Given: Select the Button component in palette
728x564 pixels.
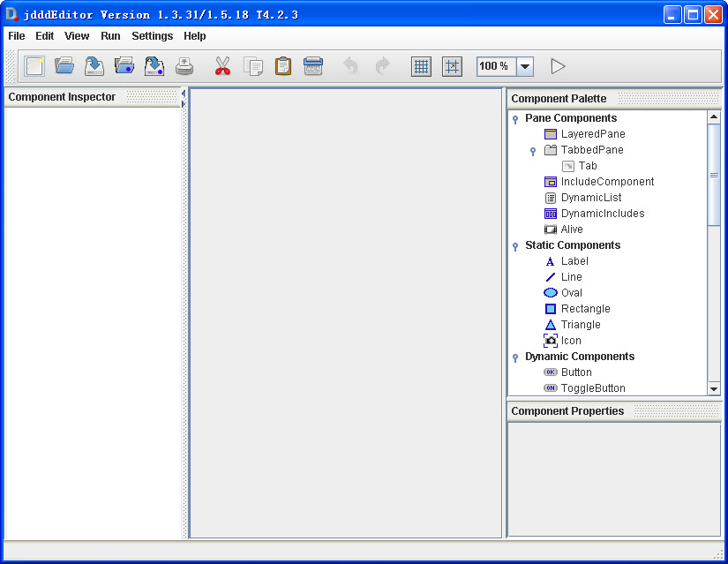Looking at the screenshot, I should pyautogui.click(x=575, y=372).
